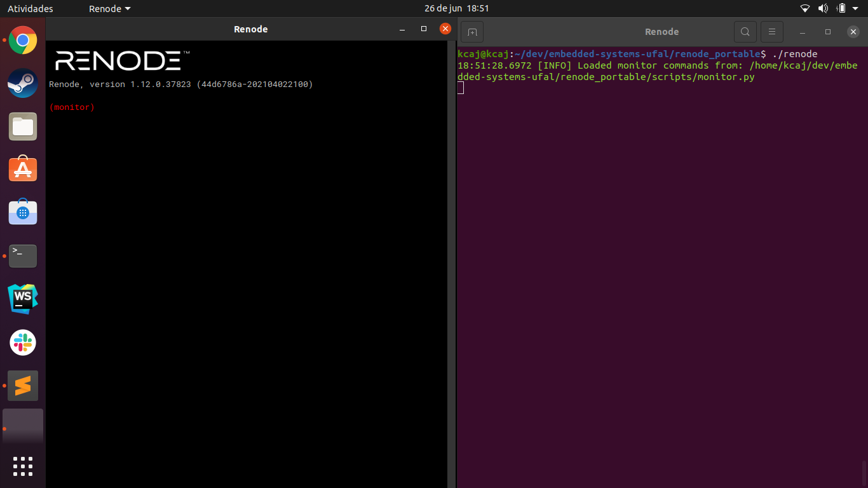
Task: Open Wi-Fi network indicator in top bar
Action: [x=805, y=9]
